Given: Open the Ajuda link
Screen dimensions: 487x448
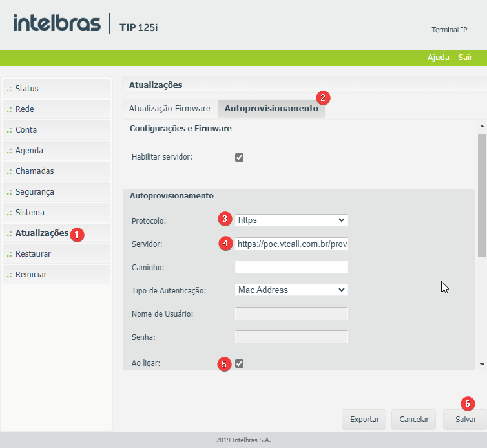Looking at the screenshot, I should pyautogui.click(x=438, y=58).
